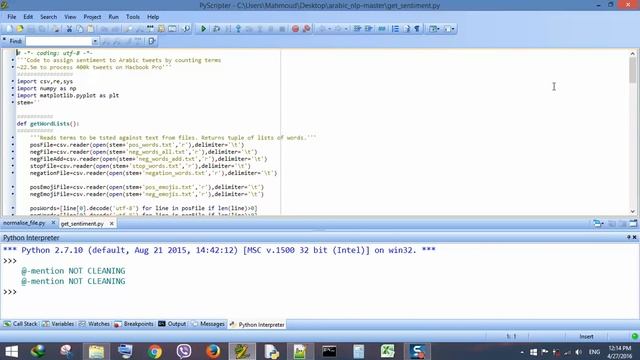Clear all breakpoints with crossed red icon

click(307, 29)
